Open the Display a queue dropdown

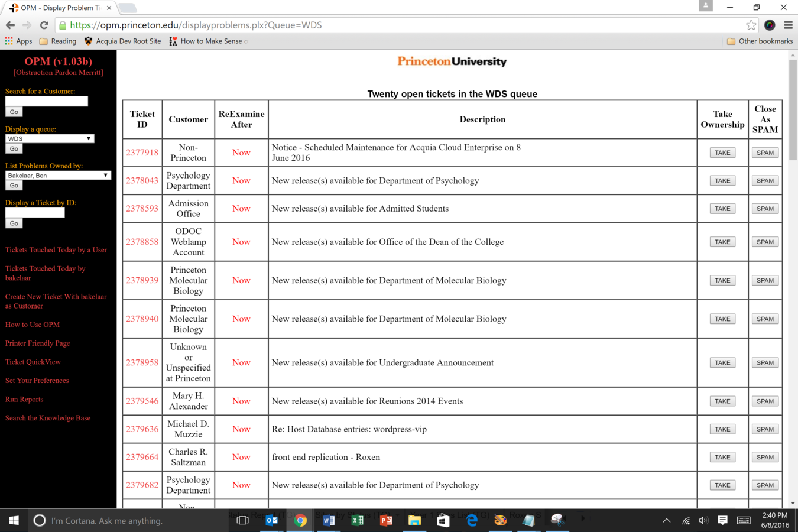(50, 138)
